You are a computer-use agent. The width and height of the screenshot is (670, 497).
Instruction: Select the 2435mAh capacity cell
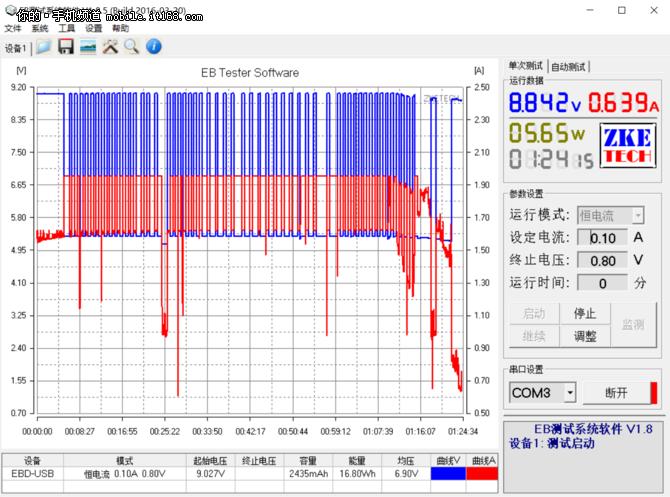point(308,473)
